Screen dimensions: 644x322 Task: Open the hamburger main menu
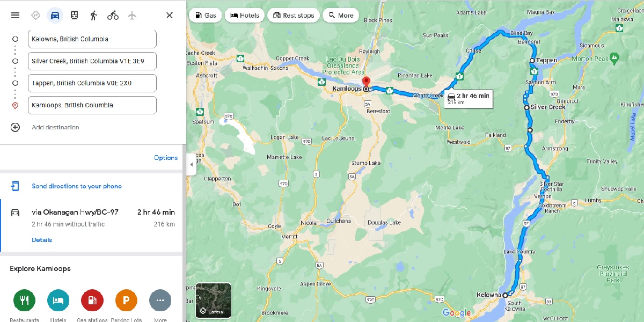[x=15, y=15]
